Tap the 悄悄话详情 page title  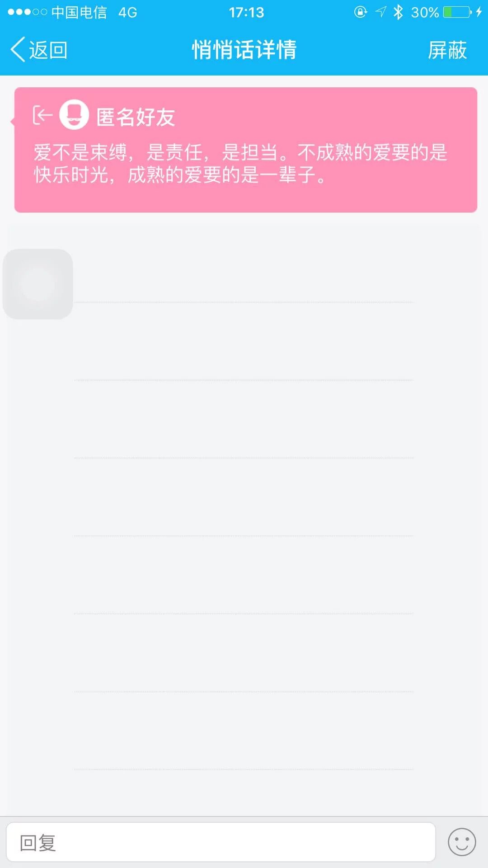click(x=244, y=50)
